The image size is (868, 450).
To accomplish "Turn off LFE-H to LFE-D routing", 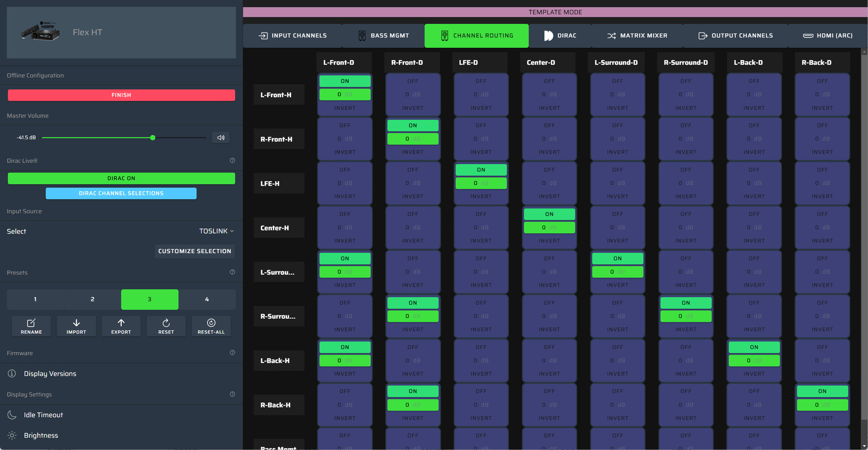I will click(481, 170).
